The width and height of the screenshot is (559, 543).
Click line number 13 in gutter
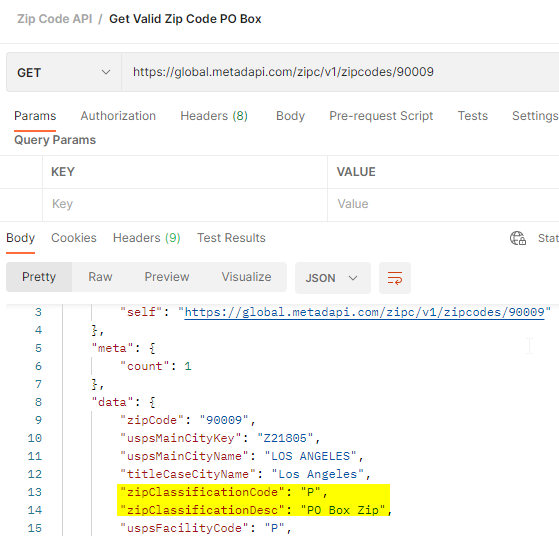(x=35, y=492)
